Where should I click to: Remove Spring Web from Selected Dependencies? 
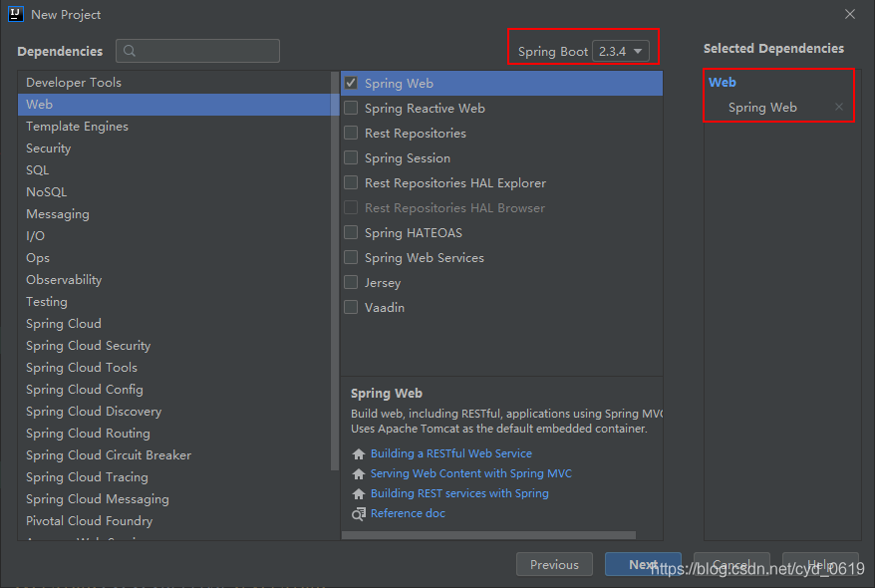(839, 107)
